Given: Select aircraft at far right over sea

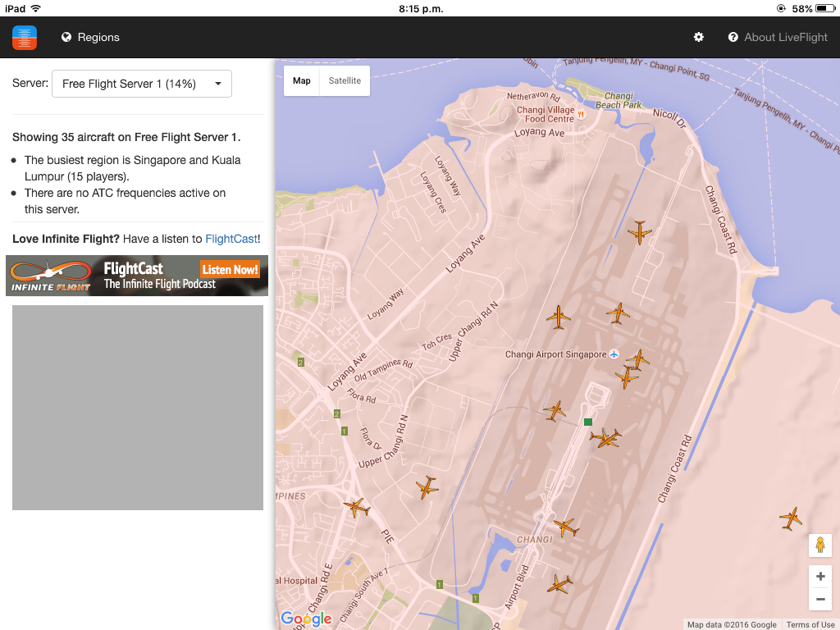Looking at the screenshot, I should [x=791, y=518].
